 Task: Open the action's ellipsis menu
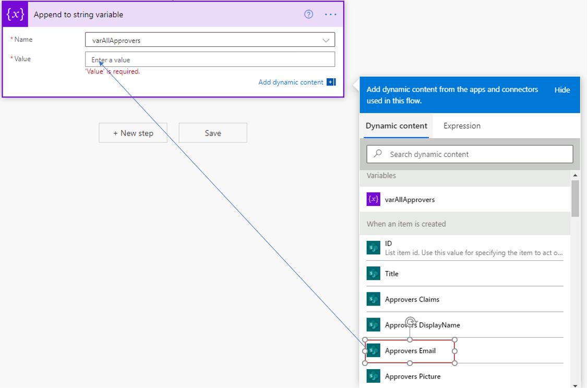click(x=330, y=14)
